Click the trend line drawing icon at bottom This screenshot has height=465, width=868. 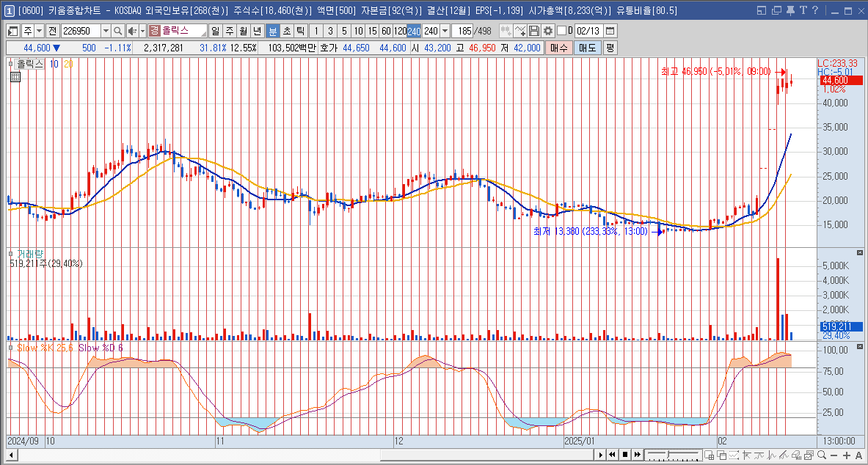pos(784,455)
